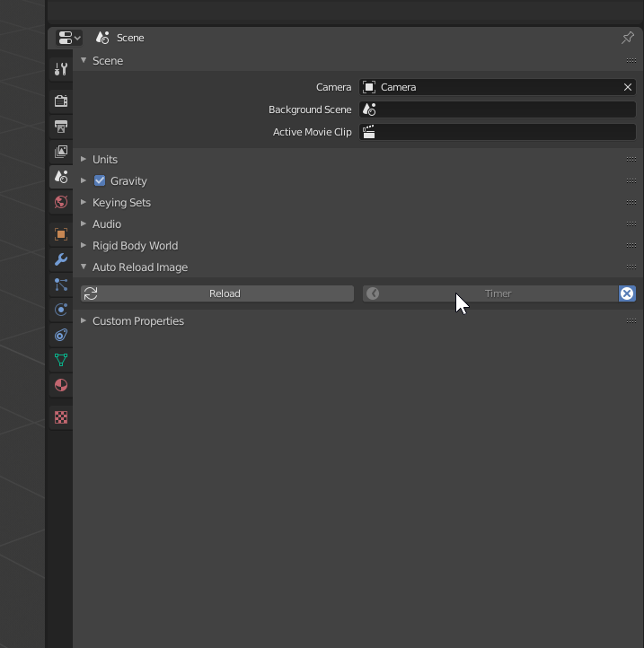644x648 pixels.
Task: Clear the Camera field with the X
Action: tap(628, 87)
